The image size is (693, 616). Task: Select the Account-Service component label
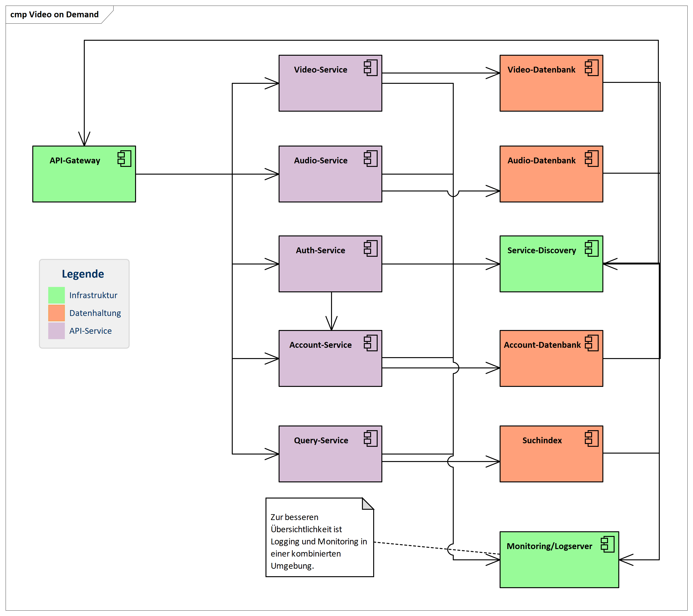320,345
